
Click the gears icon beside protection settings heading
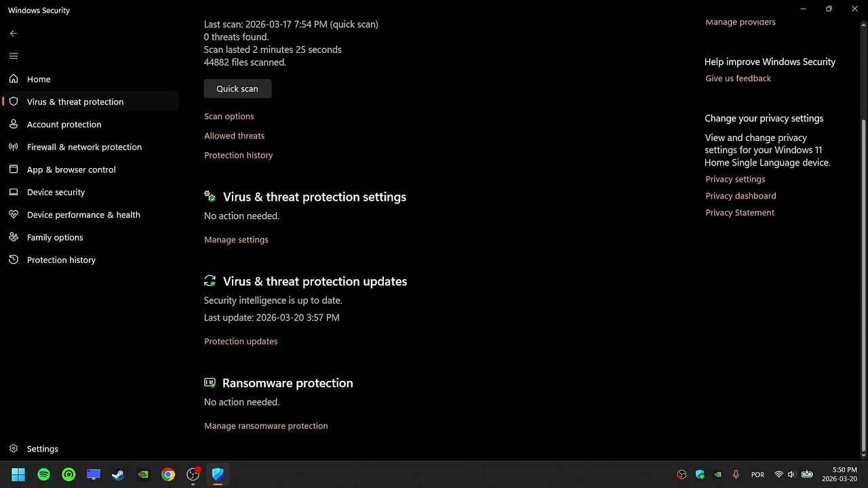210,197
